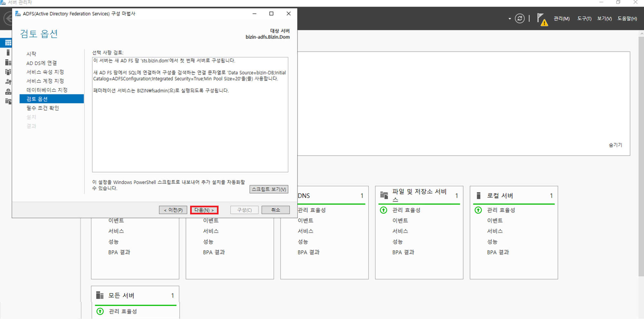Open the 로컬 서버 tile title
The image size is (644, 319).
(x=500, y=196)
